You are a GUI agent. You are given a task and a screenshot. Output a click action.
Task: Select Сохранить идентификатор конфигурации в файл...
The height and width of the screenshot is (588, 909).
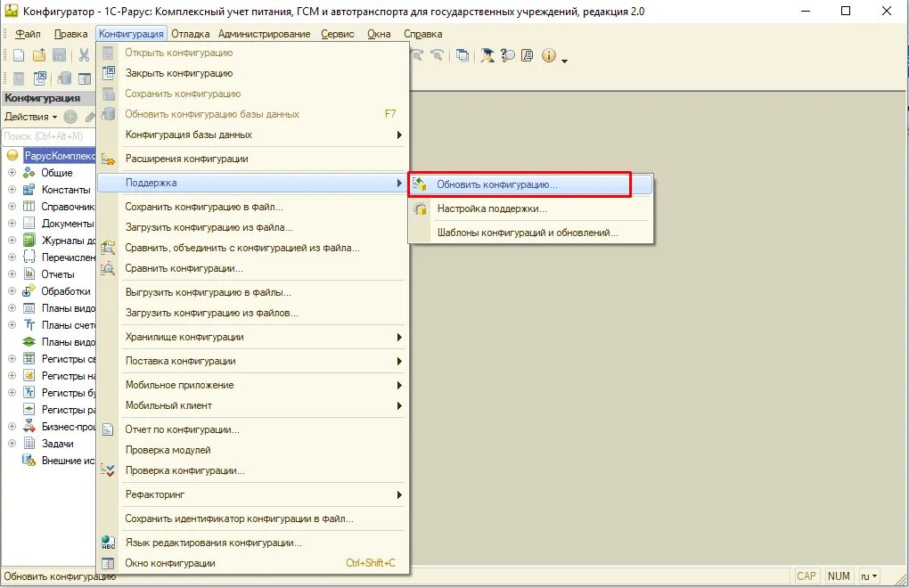tap(253, 519)
